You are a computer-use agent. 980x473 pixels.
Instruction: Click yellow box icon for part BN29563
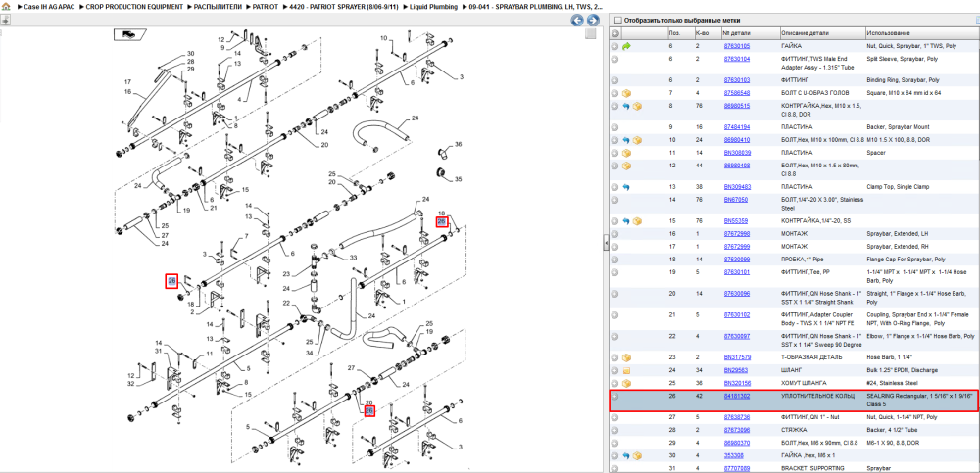point(627,370)
